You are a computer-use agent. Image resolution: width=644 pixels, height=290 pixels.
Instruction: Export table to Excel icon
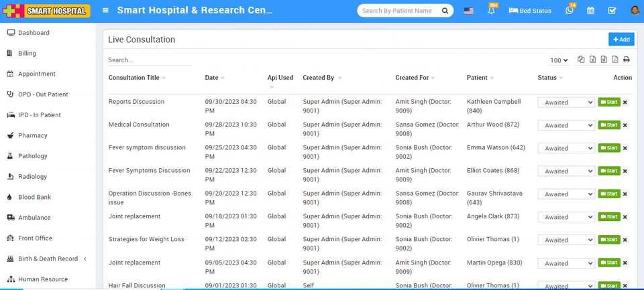[593, 60]
